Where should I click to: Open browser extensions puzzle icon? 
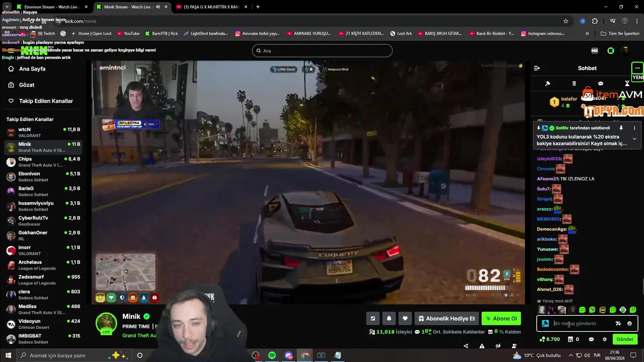(x=595, y=21)
